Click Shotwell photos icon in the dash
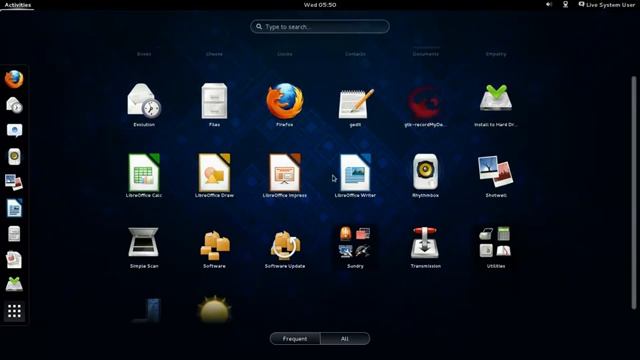Image resolution: width=640 pixels, height=360 pixels. coord(14,182)
